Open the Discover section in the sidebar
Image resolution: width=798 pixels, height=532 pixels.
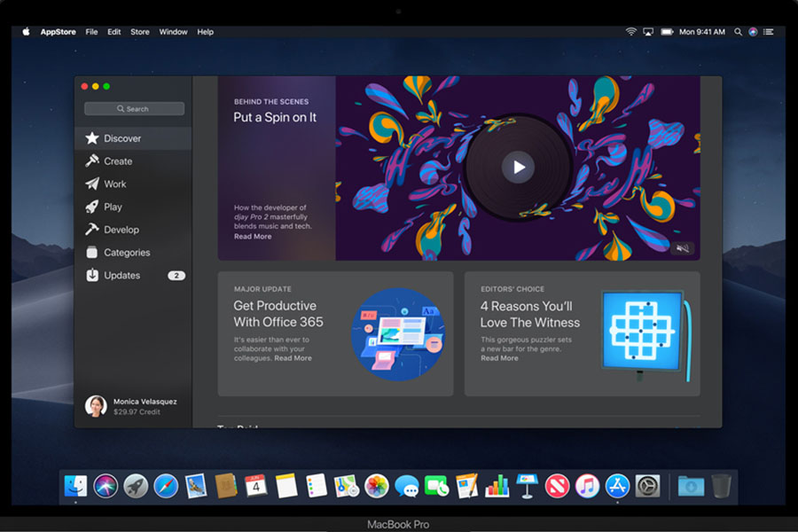pos(133,138)
